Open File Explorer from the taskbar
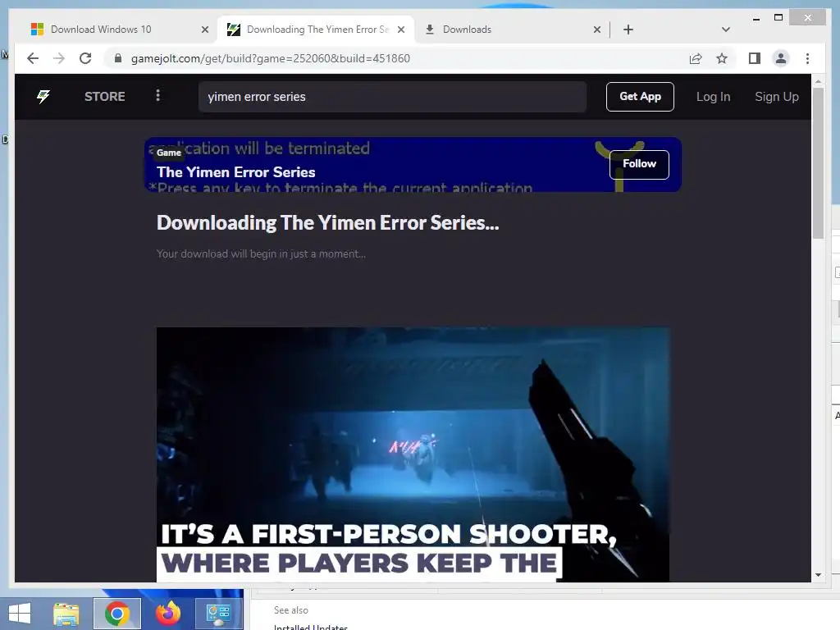The width and height of the screenshot is (840, 630). 66,614
